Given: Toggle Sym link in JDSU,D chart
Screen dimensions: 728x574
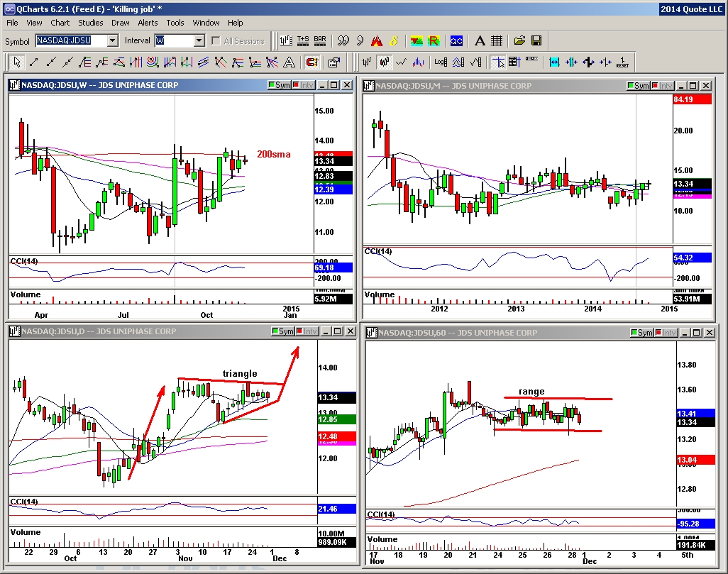Looking at the screenshot, I should 282,331.
